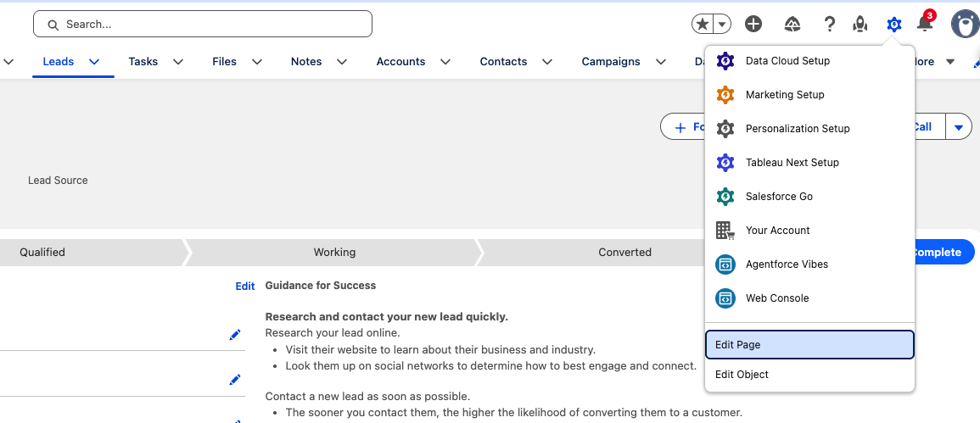Click the green Salesforce Go icon
Screen dimensions: 980x423
coord(725,196)
